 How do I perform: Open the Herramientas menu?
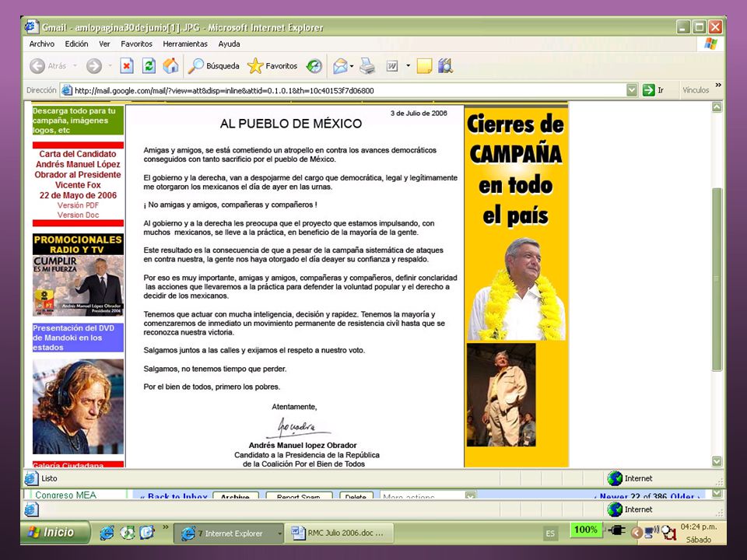[185, 44]
